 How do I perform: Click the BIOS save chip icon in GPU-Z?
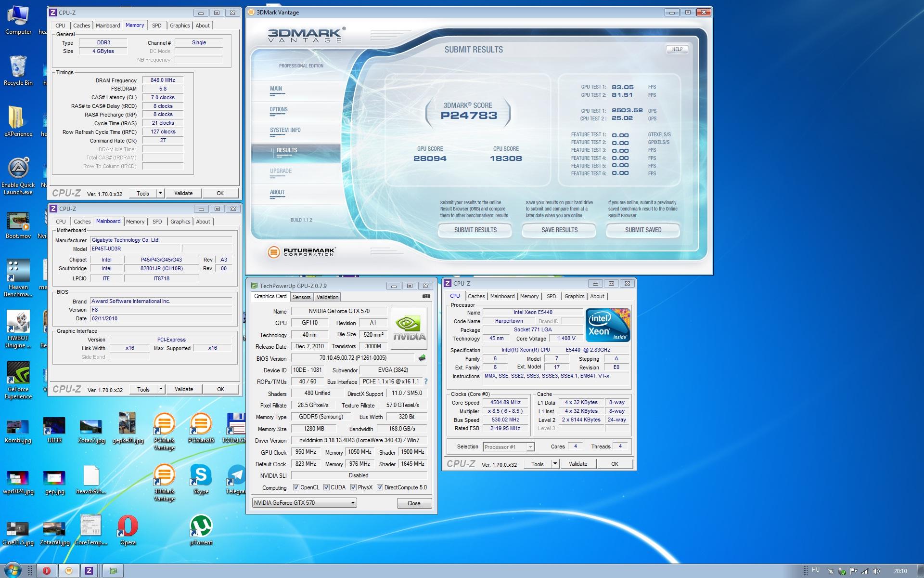click(x=422, y=358)
